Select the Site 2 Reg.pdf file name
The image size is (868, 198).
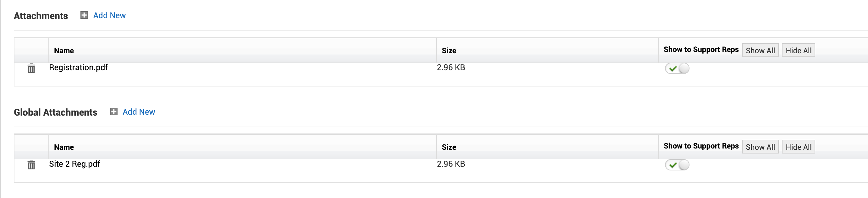[x=74, y=164]
